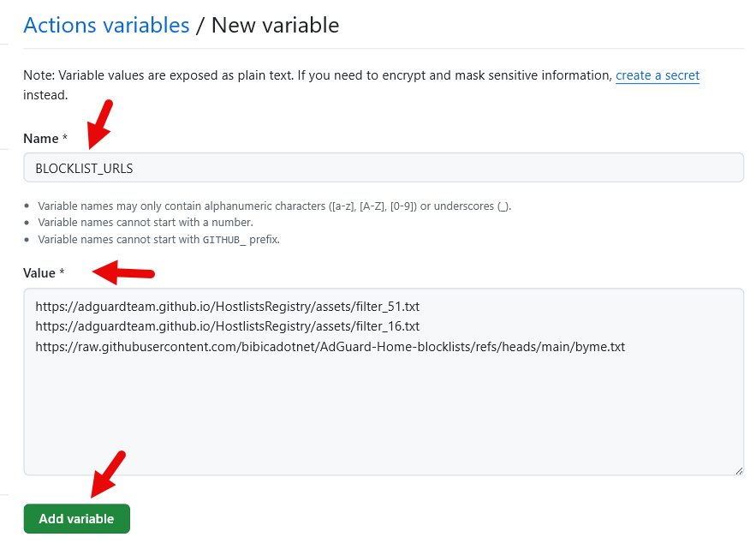Viewport: 756px width, 543px height.
Task: Grab the Value textarea resize handle
Action: point(738,469)
